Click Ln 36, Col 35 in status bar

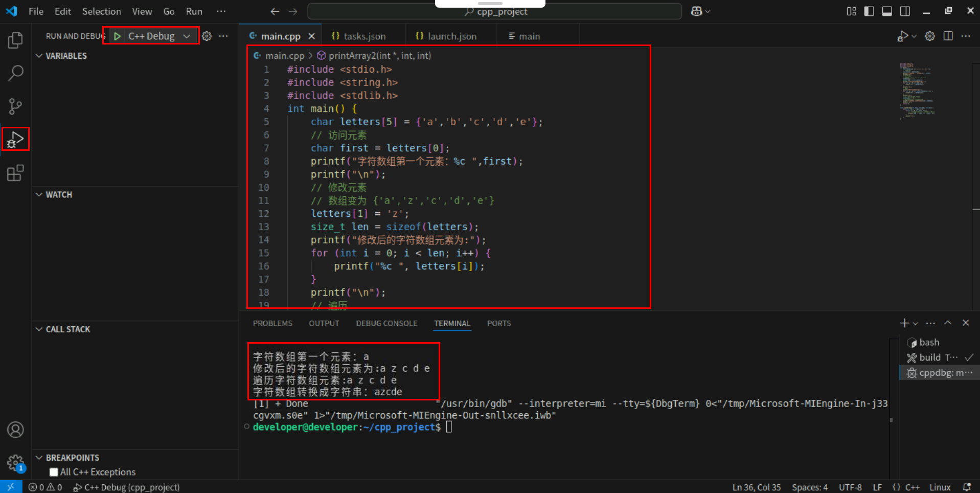[756, 487]
